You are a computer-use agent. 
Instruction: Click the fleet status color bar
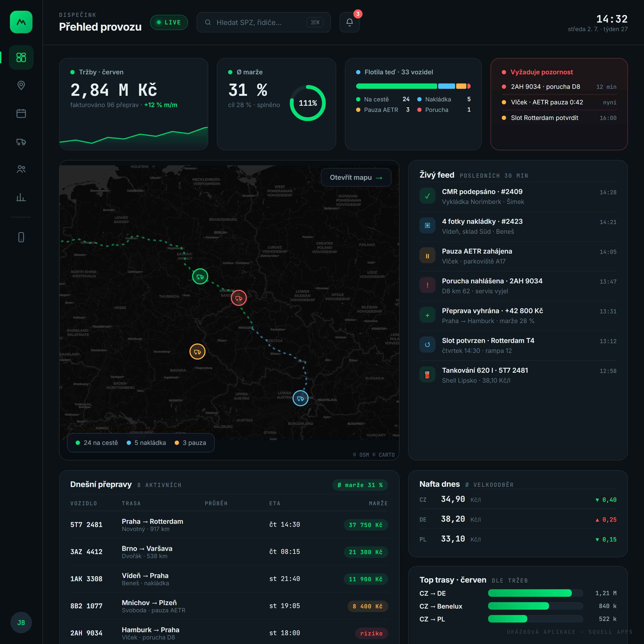tap(413, 86)
